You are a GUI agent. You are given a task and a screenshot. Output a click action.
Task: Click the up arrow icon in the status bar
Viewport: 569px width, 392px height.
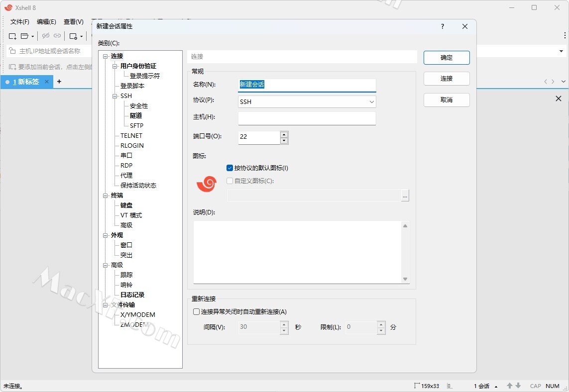click(x=509, y=386)
